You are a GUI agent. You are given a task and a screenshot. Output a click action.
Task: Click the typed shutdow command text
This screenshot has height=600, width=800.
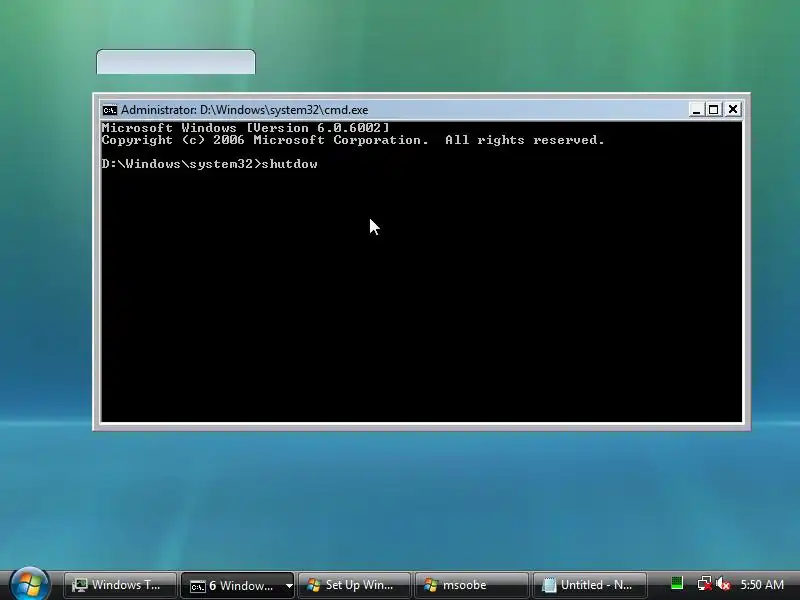point(289,164)
